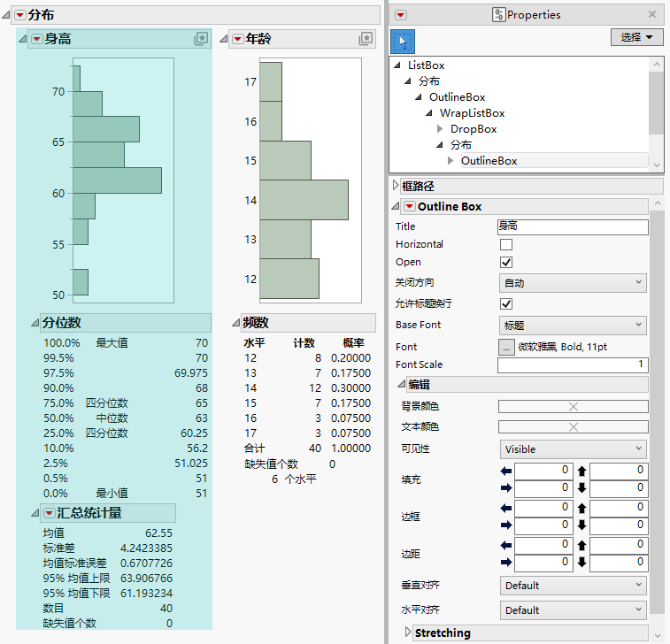
Task: Click left arrow icon in 填充 row
Action: pos(506,471)
